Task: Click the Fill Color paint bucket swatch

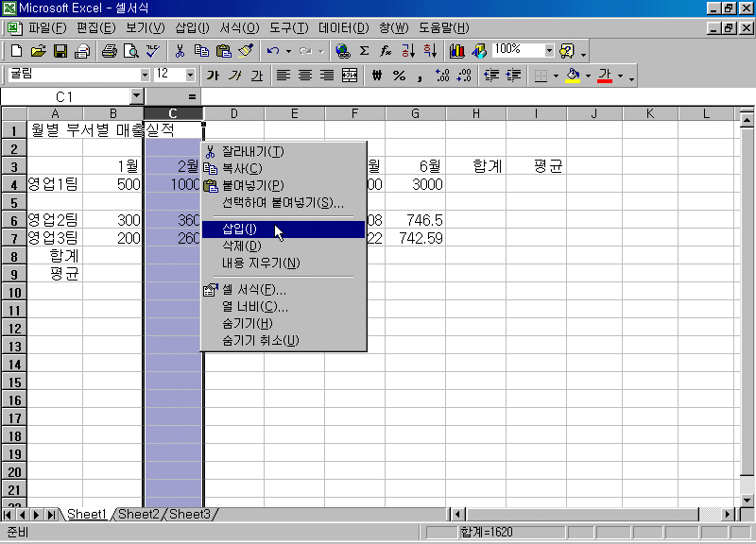Action: point(573,76)
